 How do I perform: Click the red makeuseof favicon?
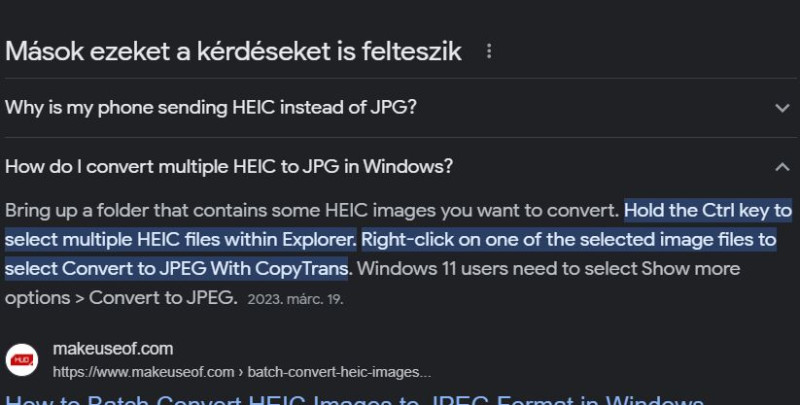(21, 360)
